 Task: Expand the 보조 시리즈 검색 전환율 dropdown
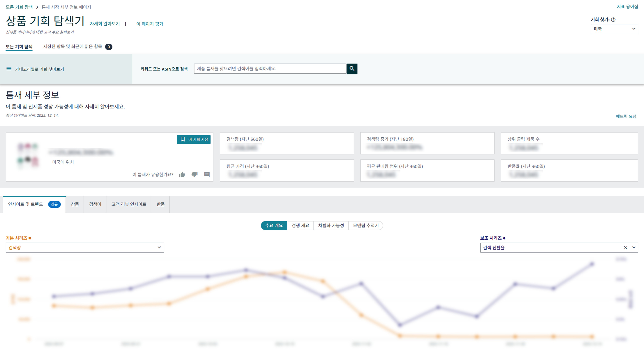(x=634, y=248)
